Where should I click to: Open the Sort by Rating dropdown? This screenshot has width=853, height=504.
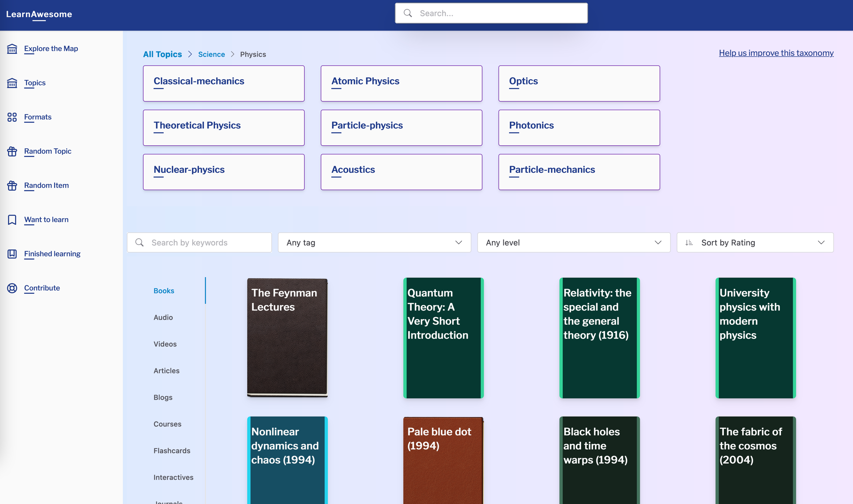[755, 242]
